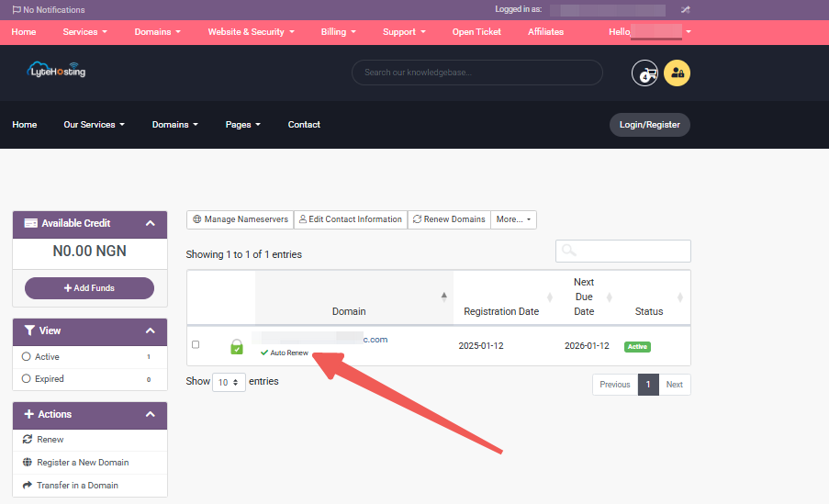Click the knowledgebase search field
This screenshot has height=504, width=829.
tap(476, 73)
